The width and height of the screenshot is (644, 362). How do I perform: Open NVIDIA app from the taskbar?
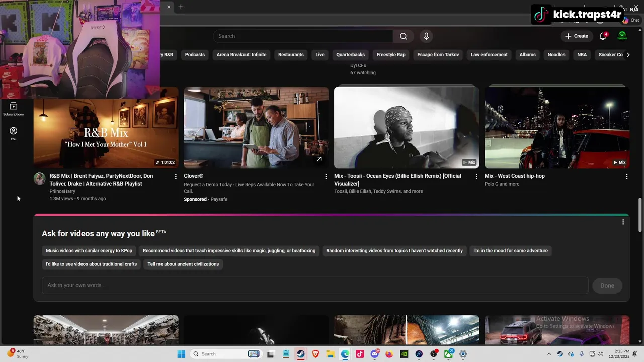(x=404, y=354)
